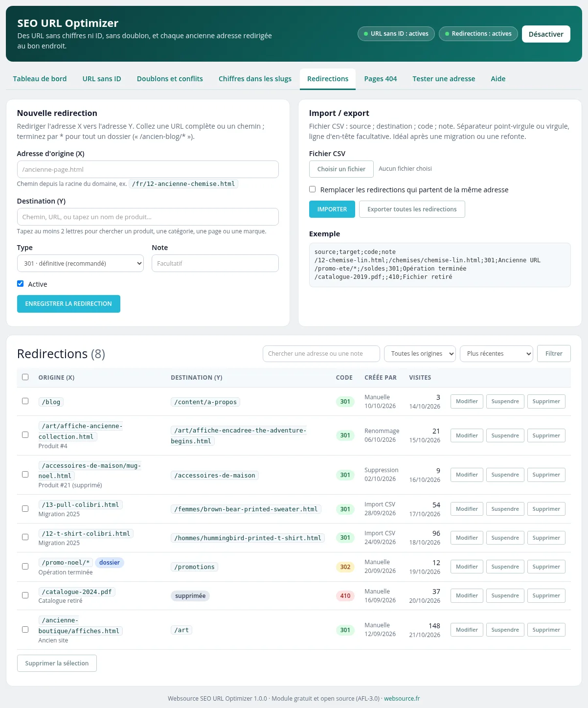Image resolution: width=588 pixels, height=708 pixels.
Task: Click the /content/a-propos destination
Action: point(205,402)
